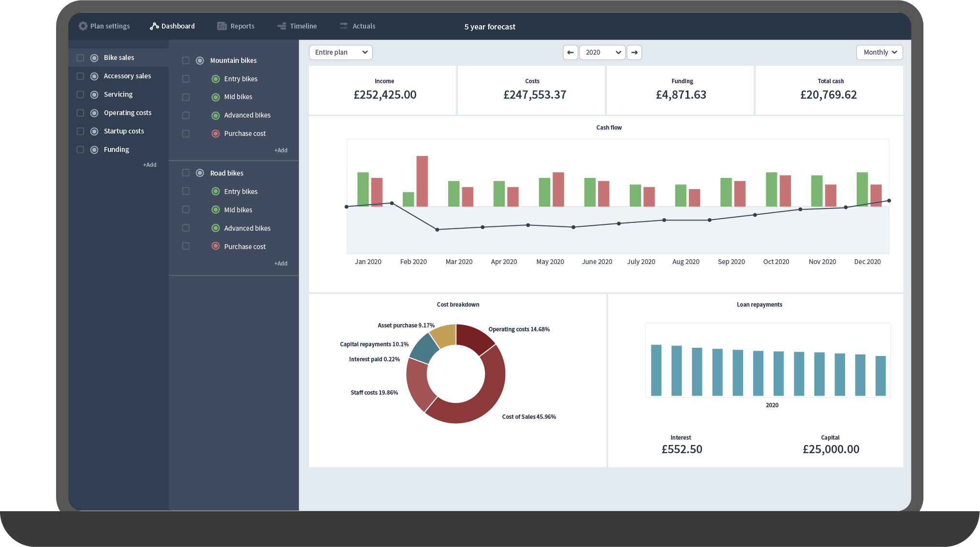Click the Feb 2020 red costs bar
This screenshot has width=980, height=547.
422,181
